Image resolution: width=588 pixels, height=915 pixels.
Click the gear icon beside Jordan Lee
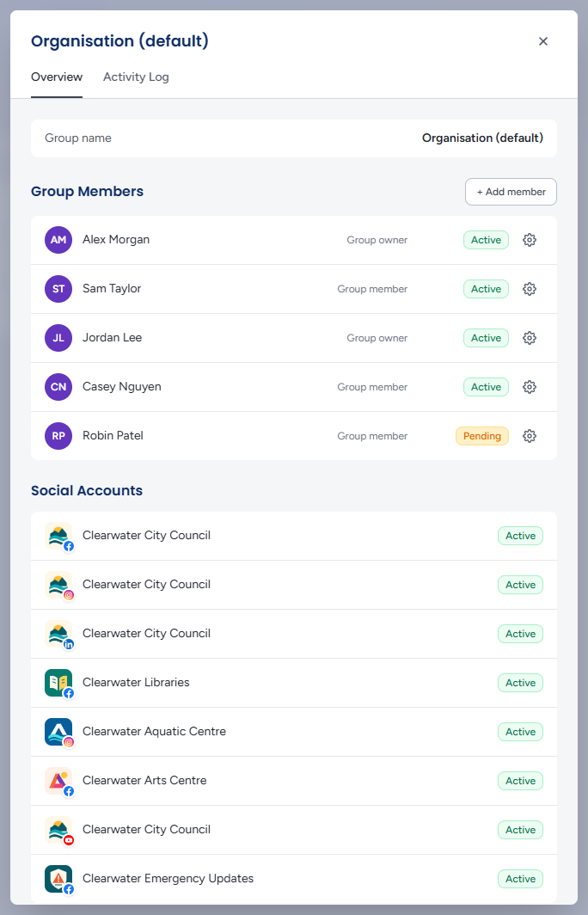point(529,338)
